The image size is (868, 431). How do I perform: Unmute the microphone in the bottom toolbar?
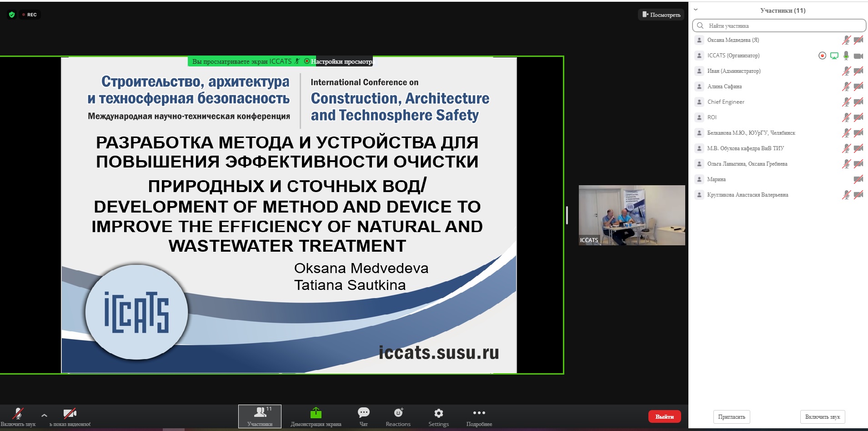click(18, 413)
